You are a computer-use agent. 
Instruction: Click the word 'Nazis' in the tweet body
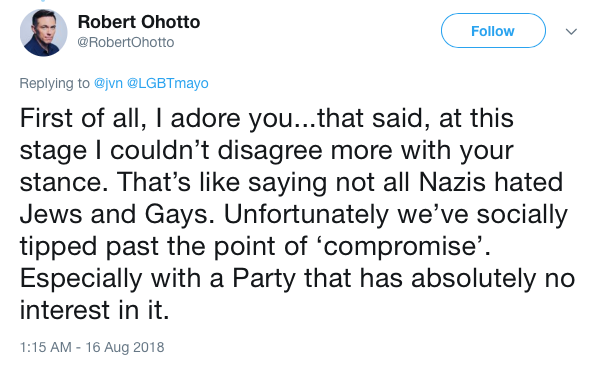click(x=452, y=182)
